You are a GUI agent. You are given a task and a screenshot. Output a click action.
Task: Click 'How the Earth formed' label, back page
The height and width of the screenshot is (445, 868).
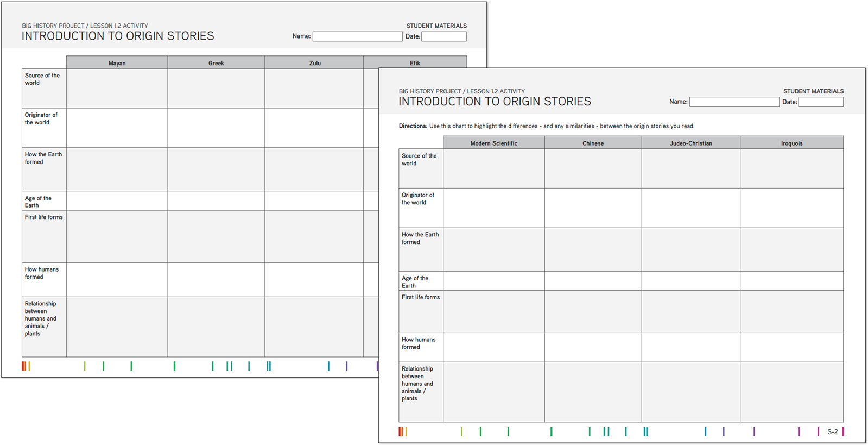click(x=43, y=158)
